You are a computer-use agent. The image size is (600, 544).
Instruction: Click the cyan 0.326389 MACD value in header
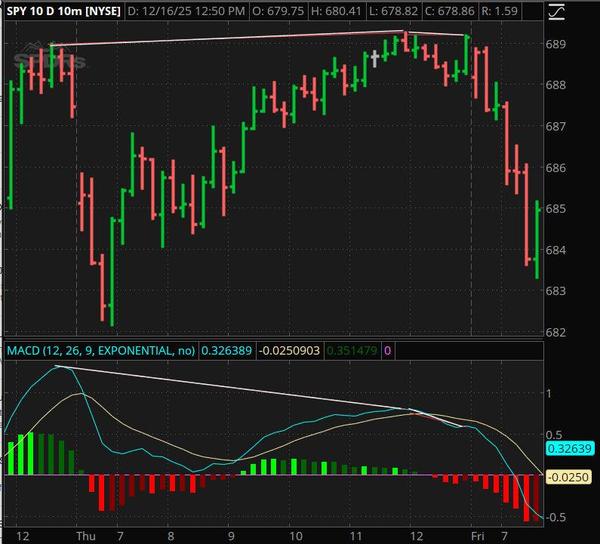[226, 351]
